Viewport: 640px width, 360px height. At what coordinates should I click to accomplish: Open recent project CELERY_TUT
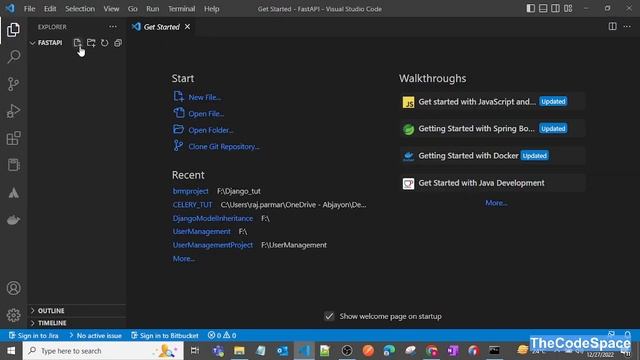192,204
